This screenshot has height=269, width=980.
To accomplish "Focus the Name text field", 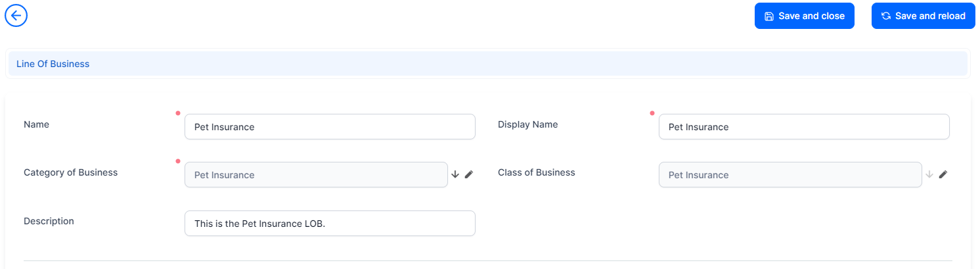I will click(x=330, y=127).
